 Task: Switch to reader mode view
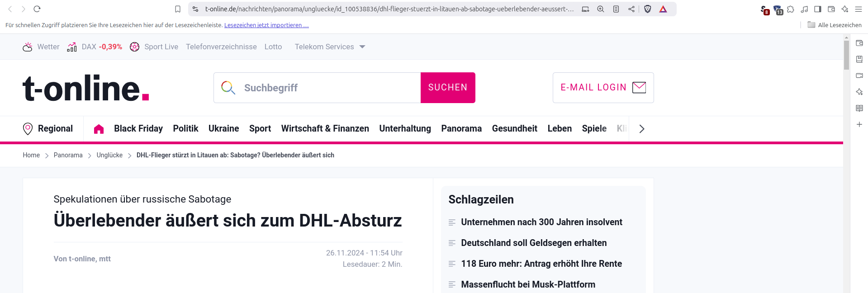click(616, 9)
